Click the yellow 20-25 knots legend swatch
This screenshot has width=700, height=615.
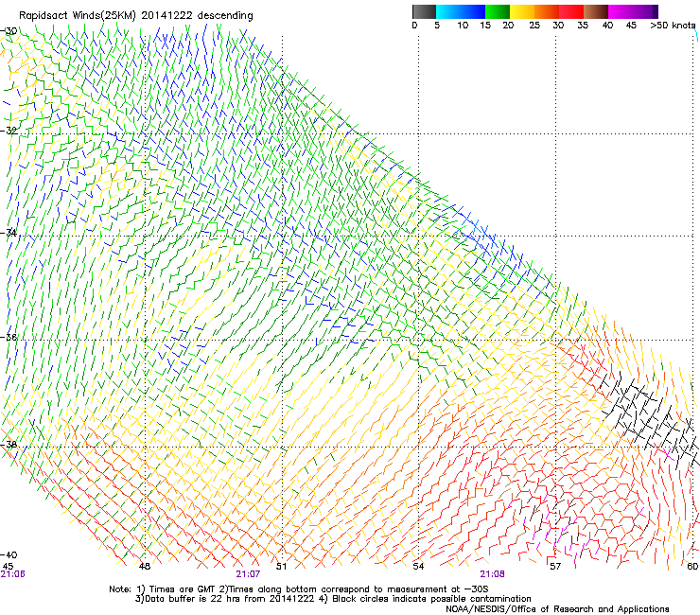[x=522, y=11]
